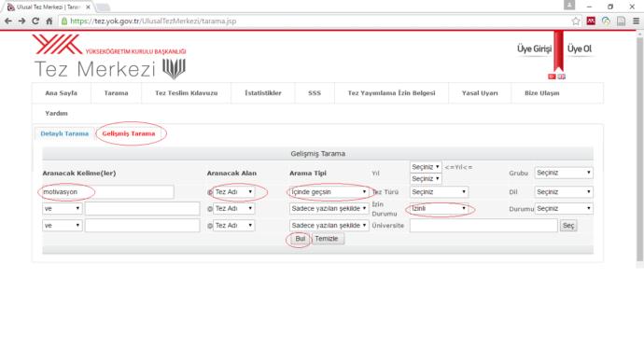Image resolution: width=644 pixels, height=362 pixels.
Task: Go back with the browser back arrow
Action: pos(8,21)
